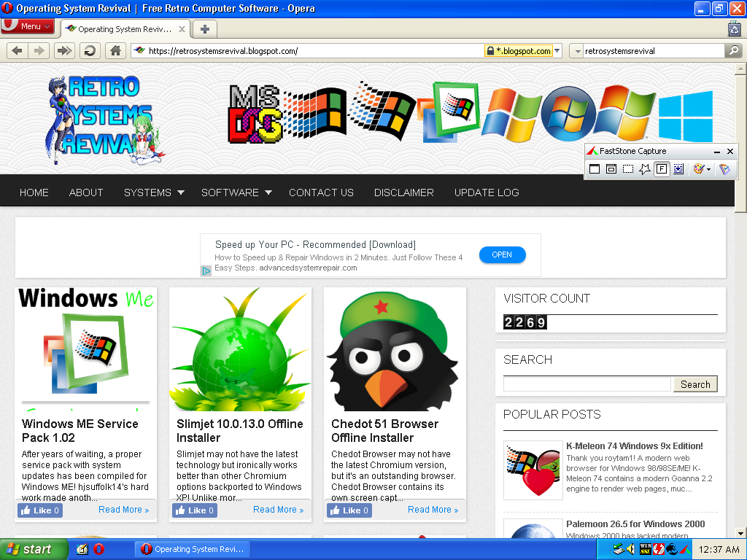The width and height of the screenshot is (747, 560).
Task: Like the Slimjet 10.0.13.0 post
Action: click(x=194, y=510)
